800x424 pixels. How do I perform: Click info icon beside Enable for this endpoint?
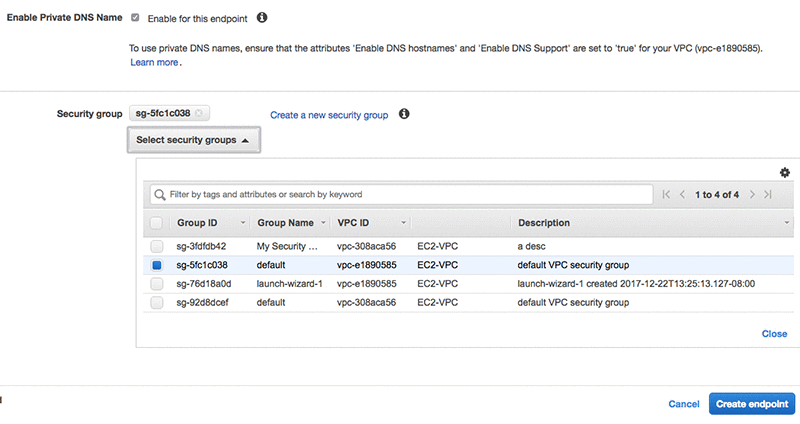pos(262,18)
